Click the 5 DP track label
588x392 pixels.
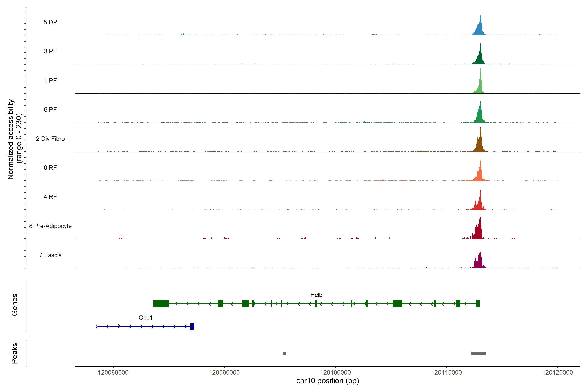(50, 22)
